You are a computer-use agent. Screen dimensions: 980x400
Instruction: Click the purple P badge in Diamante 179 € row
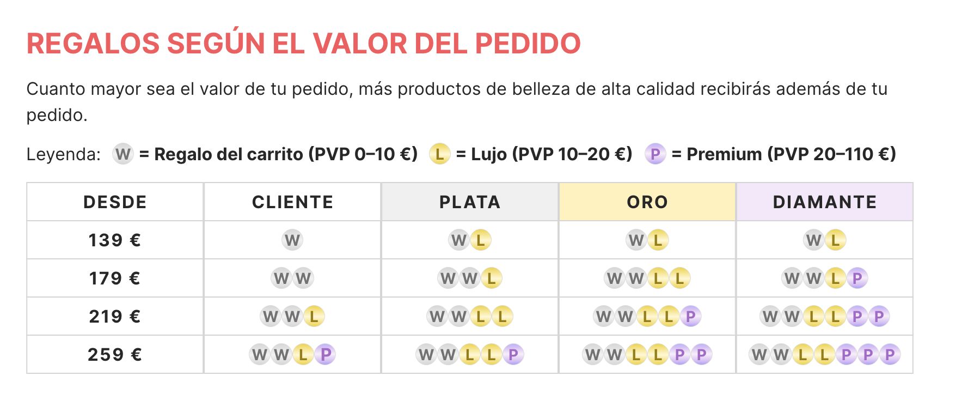point(857,278)
